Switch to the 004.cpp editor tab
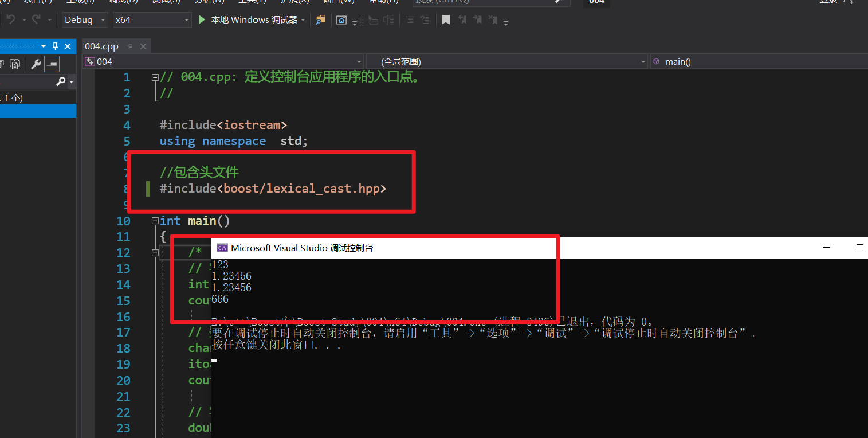Image resolution: width=868 pixels, height=438 pixels. point(101,46)
